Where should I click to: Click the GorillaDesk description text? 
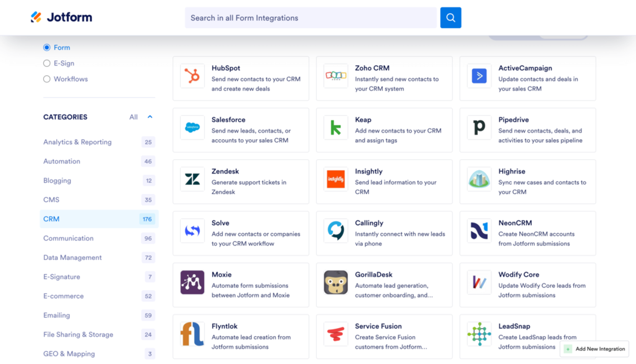394,290
